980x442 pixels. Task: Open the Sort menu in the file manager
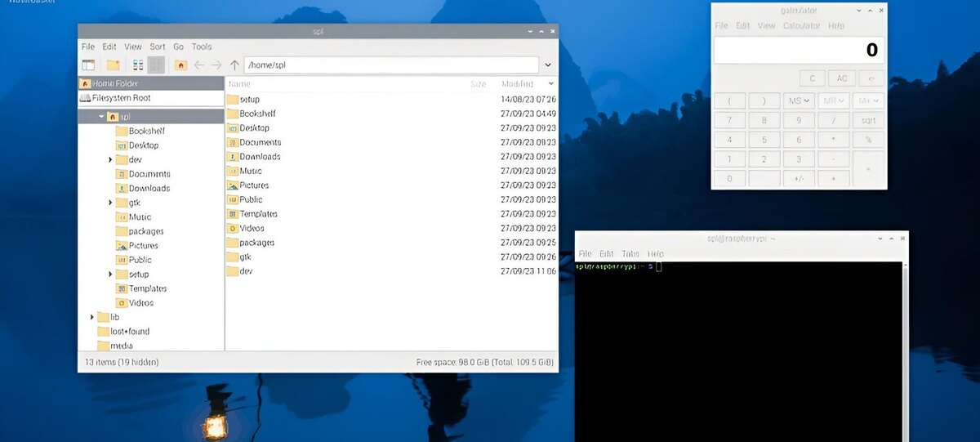[157, 47]
